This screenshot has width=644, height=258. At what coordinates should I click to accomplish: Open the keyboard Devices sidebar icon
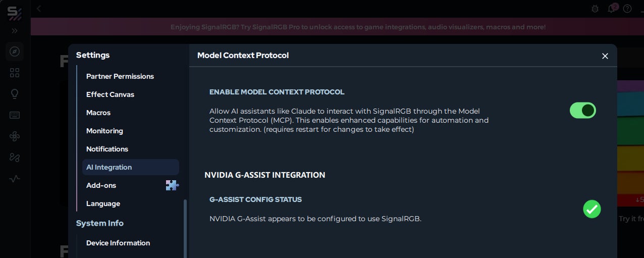(x=15, y=115)
